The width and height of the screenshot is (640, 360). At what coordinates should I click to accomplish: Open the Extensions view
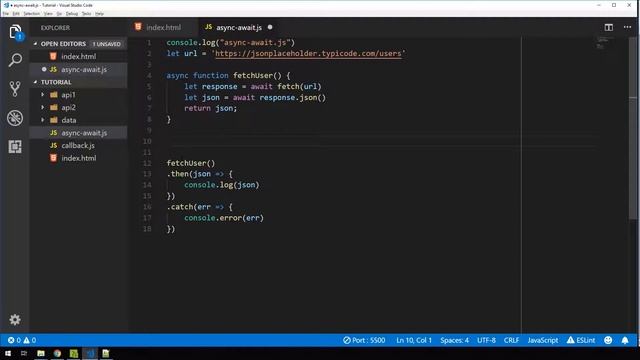(15, 146)
